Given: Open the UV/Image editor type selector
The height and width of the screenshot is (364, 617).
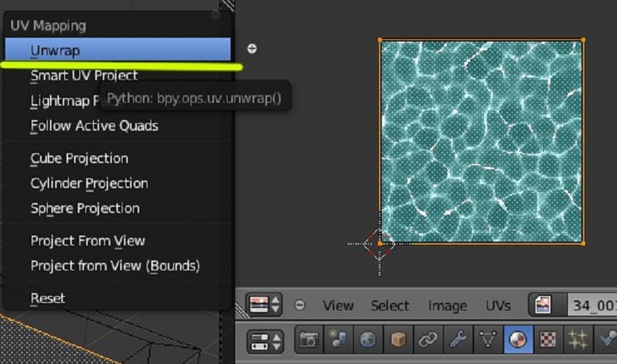Looking at the screenshot, I should coord(265,306).
